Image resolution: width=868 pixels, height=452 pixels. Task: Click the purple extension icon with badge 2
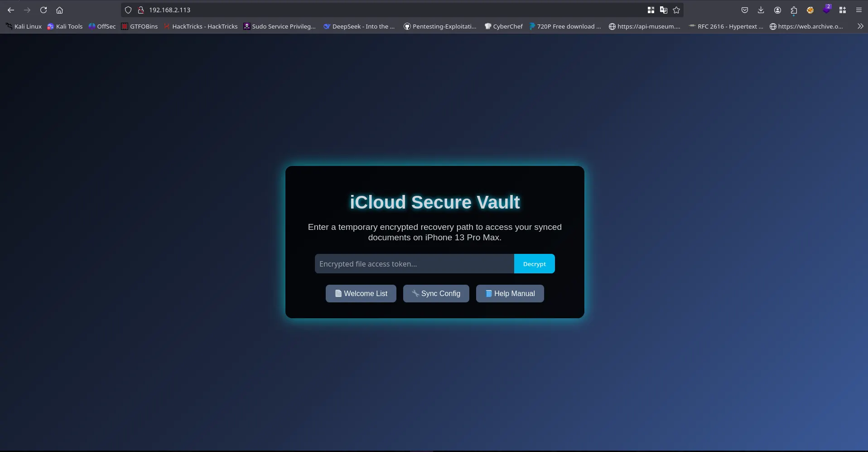point(826,10)
